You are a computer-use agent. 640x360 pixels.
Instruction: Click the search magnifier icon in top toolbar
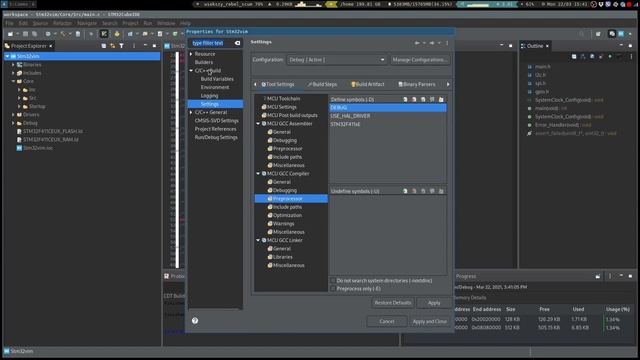pos(582,34)
